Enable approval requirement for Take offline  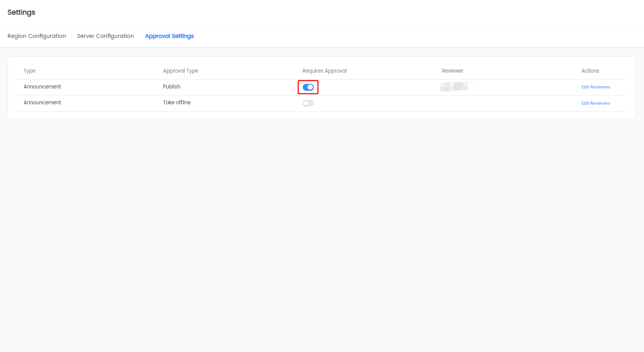(308, 103)
